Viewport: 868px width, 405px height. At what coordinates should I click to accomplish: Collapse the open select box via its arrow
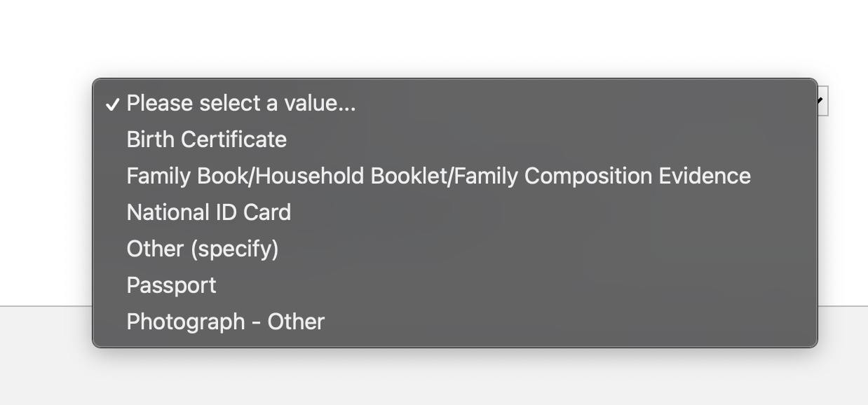tap(822, 101)
